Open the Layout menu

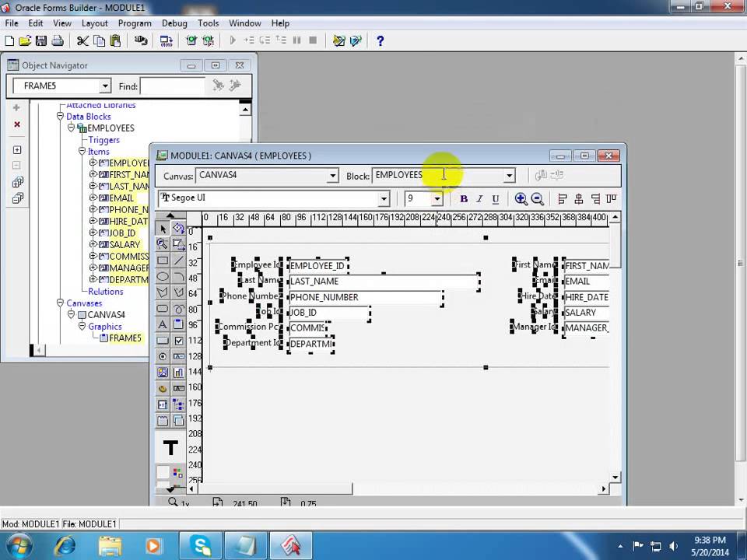(x=94, y=23)
